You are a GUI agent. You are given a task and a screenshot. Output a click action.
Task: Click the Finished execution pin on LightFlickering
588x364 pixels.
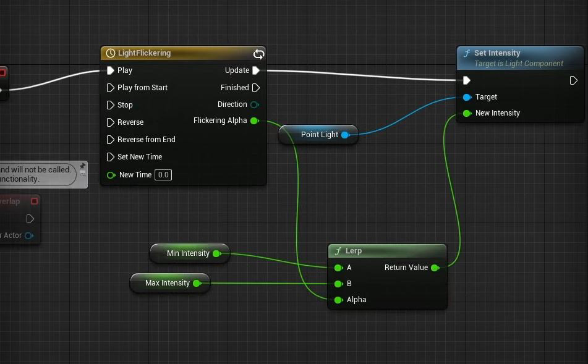click(x=256, y=87)
